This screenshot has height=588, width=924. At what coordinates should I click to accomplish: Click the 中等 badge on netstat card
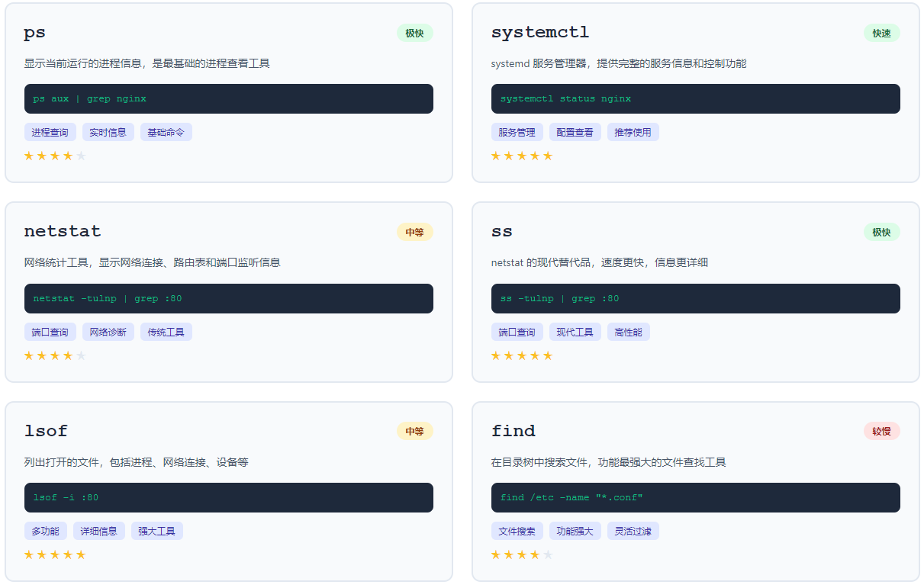(414, 233)
